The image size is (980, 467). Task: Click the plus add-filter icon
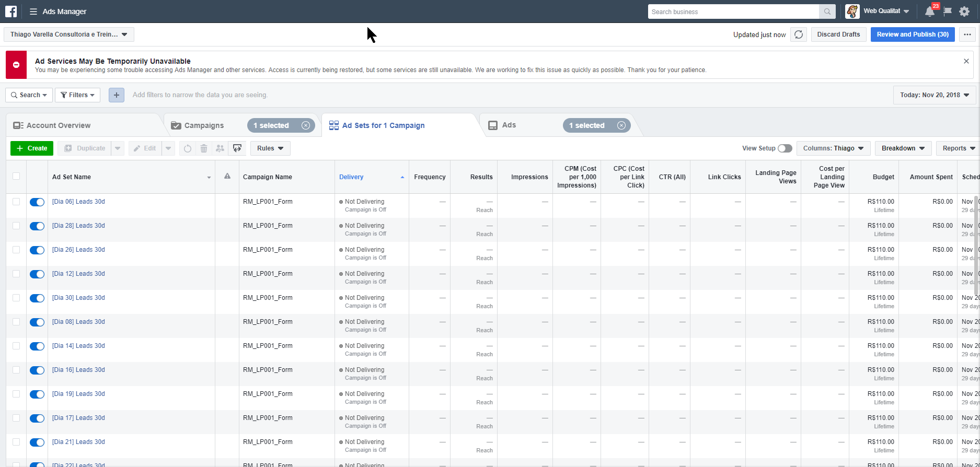point(117,95)
